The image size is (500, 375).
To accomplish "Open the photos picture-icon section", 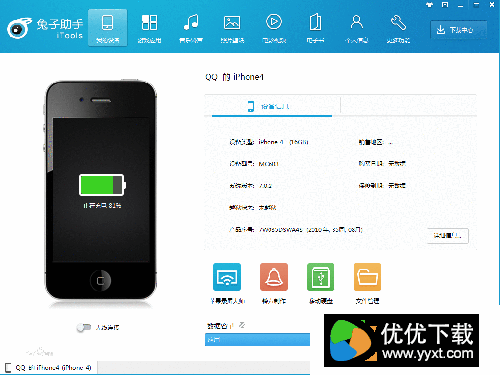I will coord(232,28).
